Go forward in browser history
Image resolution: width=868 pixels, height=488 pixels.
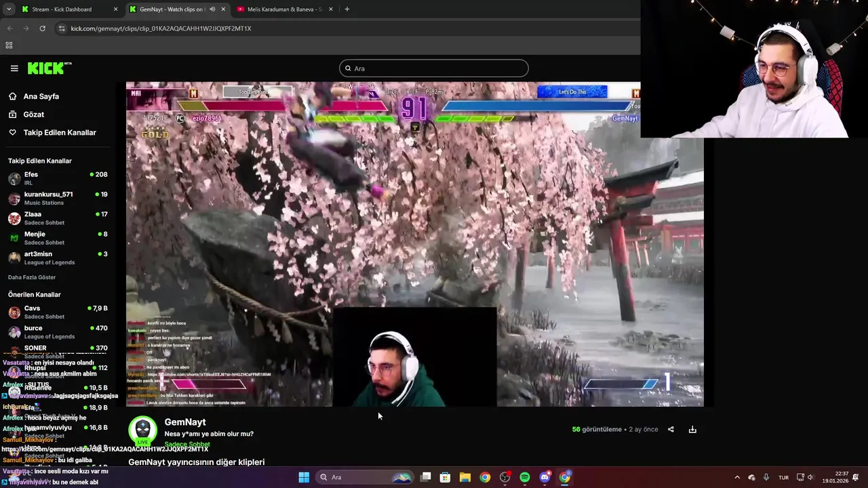point(26,28)
